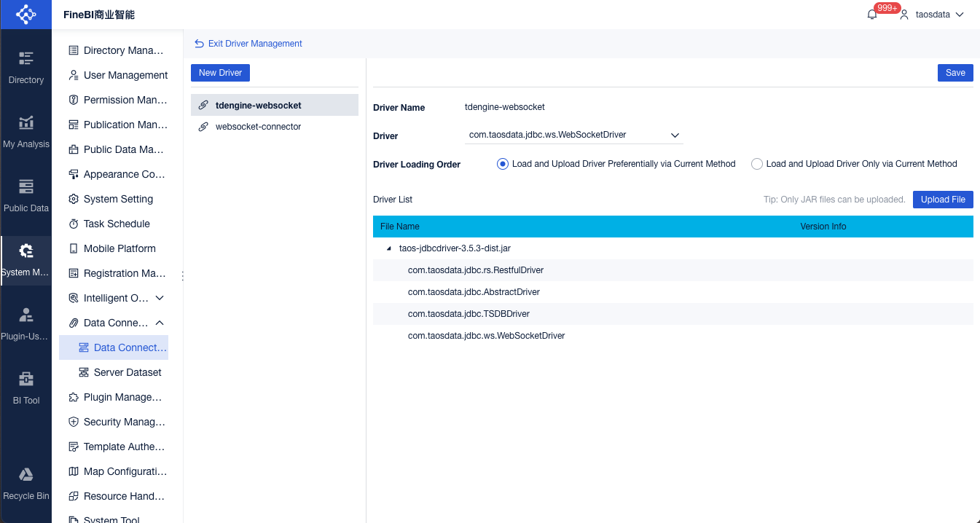Click the com.taosdata.jdbc.TSDBDriver row
The image size is (980, 523).
click(x=673, y=314)
